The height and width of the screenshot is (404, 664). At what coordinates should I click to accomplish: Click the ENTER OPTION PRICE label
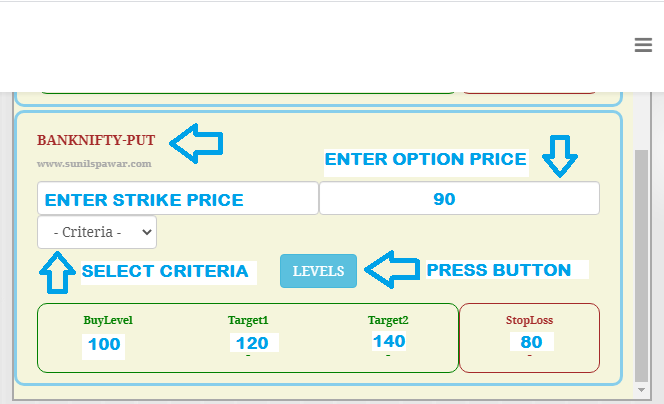pyautogui.click(x=425, y=159)
